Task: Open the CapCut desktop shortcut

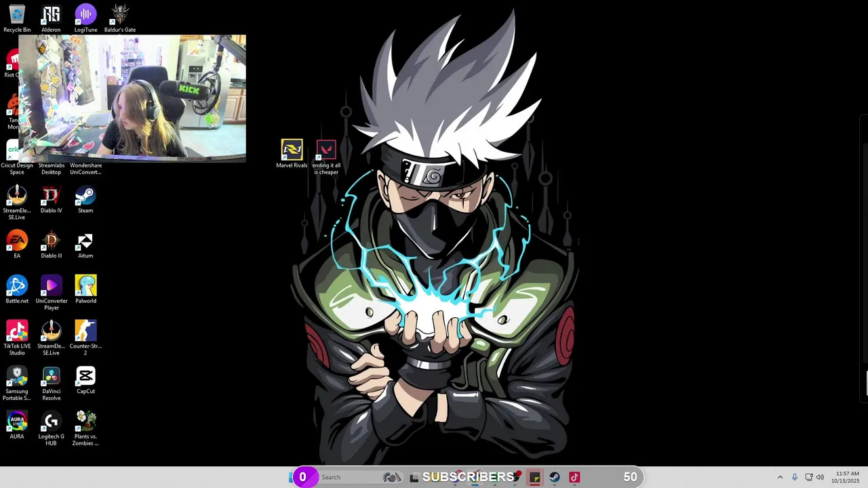Action: coord(85,380)
